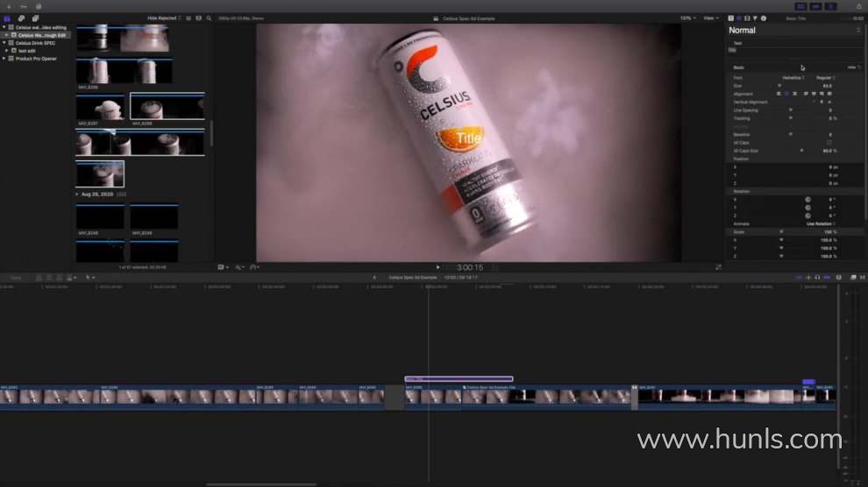
Task: Click the Rotation X dial
Action: coord(808,200)
